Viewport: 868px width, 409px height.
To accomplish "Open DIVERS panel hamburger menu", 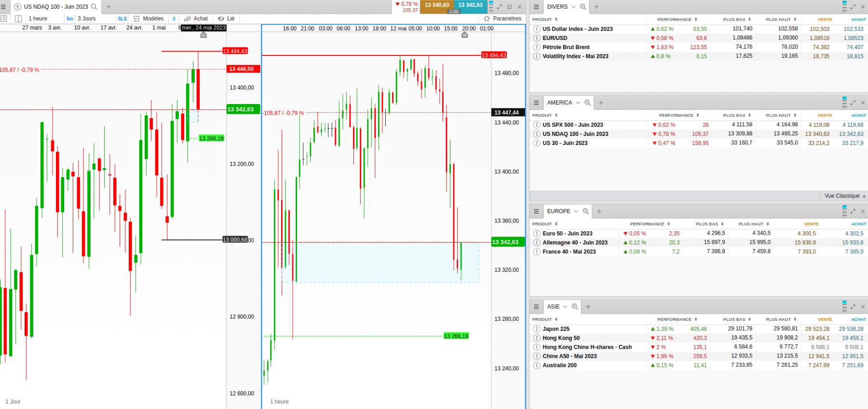I will [x=536, y=7].
